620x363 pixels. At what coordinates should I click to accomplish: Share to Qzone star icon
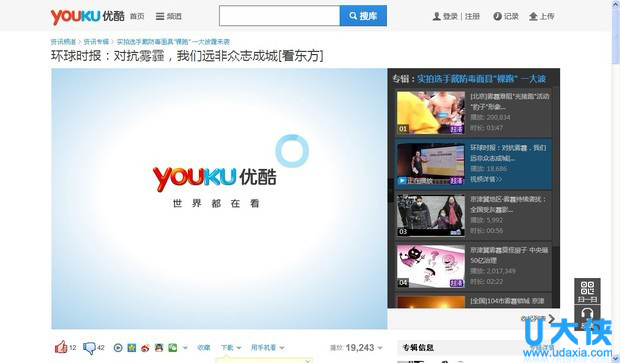click(132, 348)
